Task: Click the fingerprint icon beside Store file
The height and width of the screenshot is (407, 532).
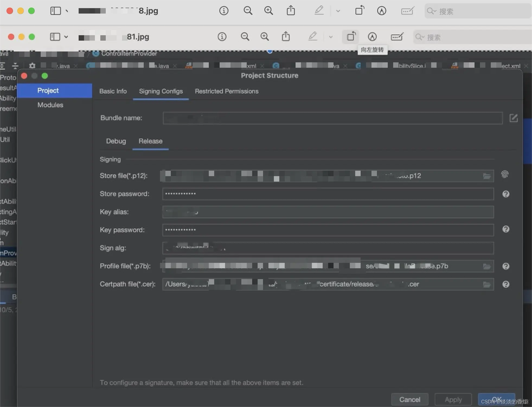Action: point(505,175)
